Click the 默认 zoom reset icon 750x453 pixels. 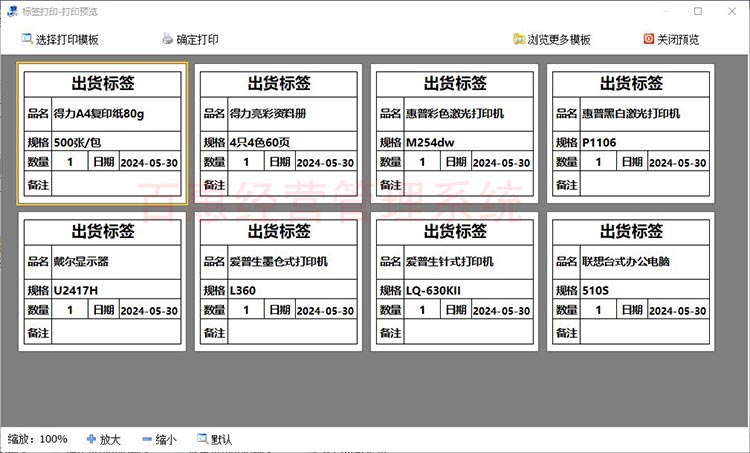(x=203, y=438)
